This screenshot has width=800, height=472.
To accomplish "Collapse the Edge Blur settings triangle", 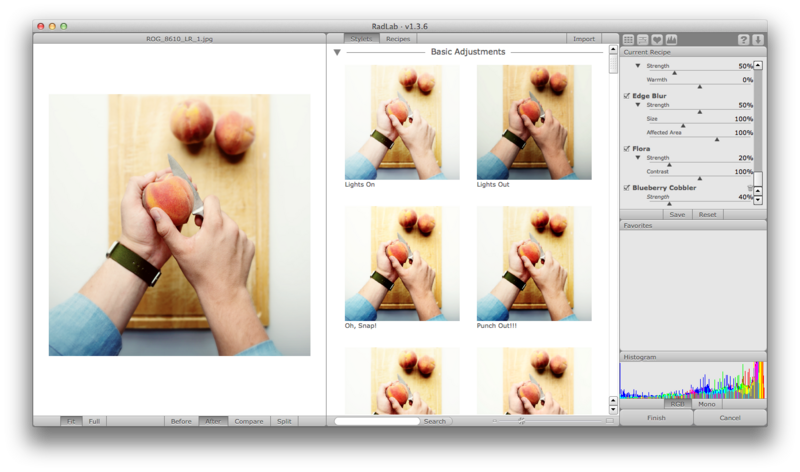I will (x=638, y=105).
